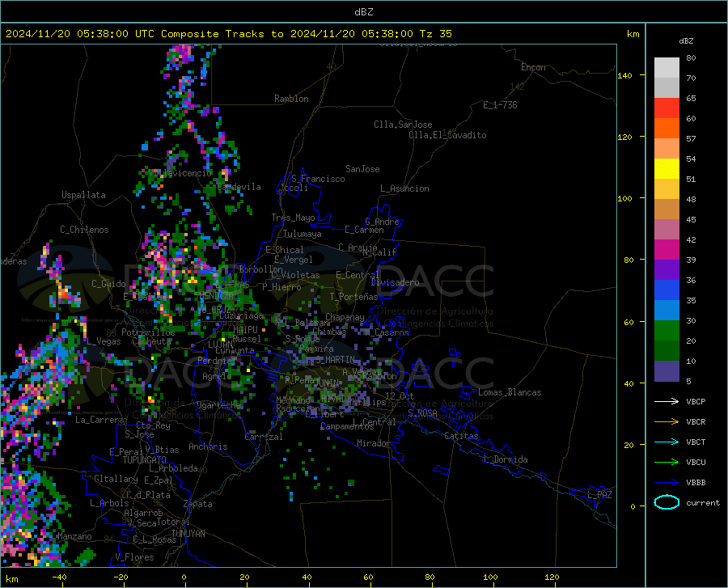Click the S_MARTIN map label
Screen dimensions: 728x588
[x=335, y=360]
